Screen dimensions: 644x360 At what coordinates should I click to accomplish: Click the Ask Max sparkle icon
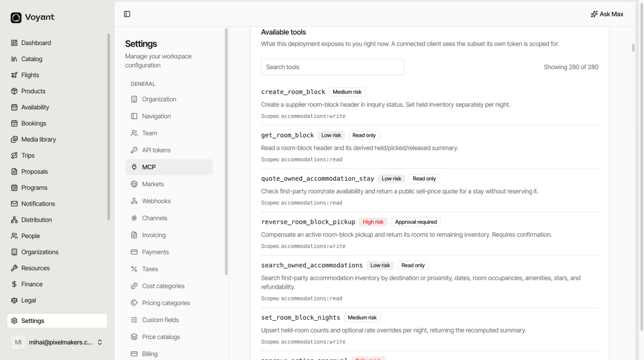(x=594, y=14)
